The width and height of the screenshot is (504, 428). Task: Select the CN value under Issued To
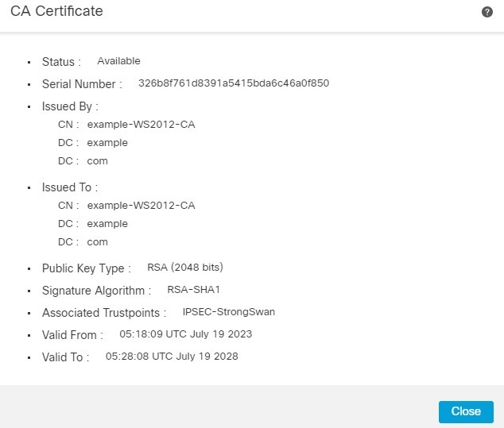tap(141, 206)
